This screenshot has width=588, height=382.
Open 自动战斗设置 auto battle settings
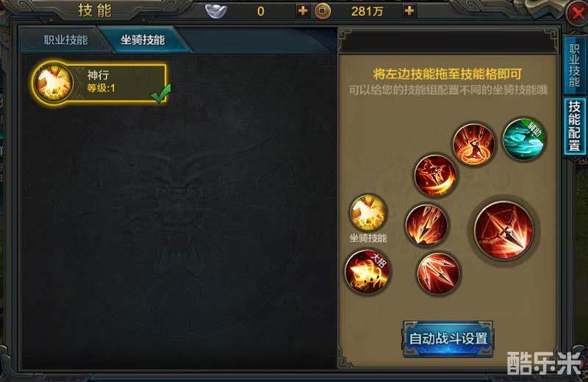448,339
